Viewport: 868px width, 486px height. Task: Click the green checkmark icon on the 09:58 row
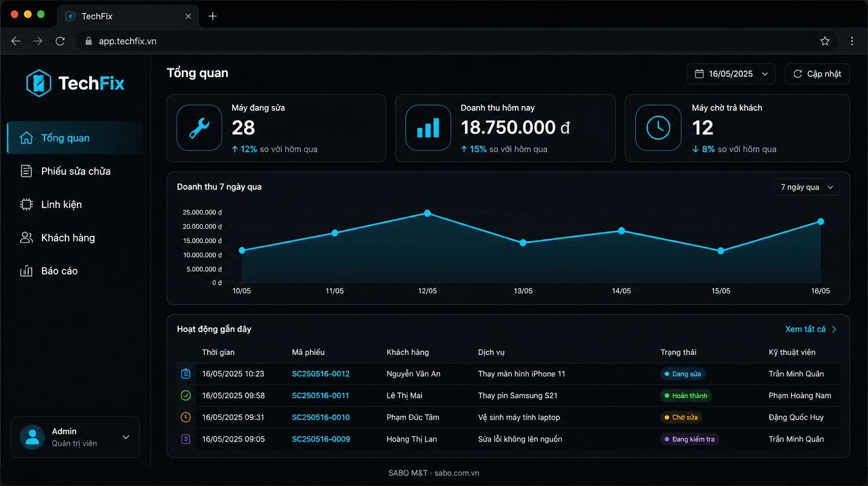click(186, 396)
